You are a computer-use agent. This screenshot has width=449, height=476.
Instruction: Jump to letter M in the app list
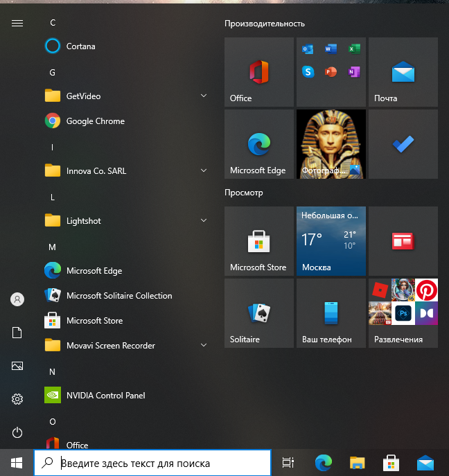[x=52, y=247]
